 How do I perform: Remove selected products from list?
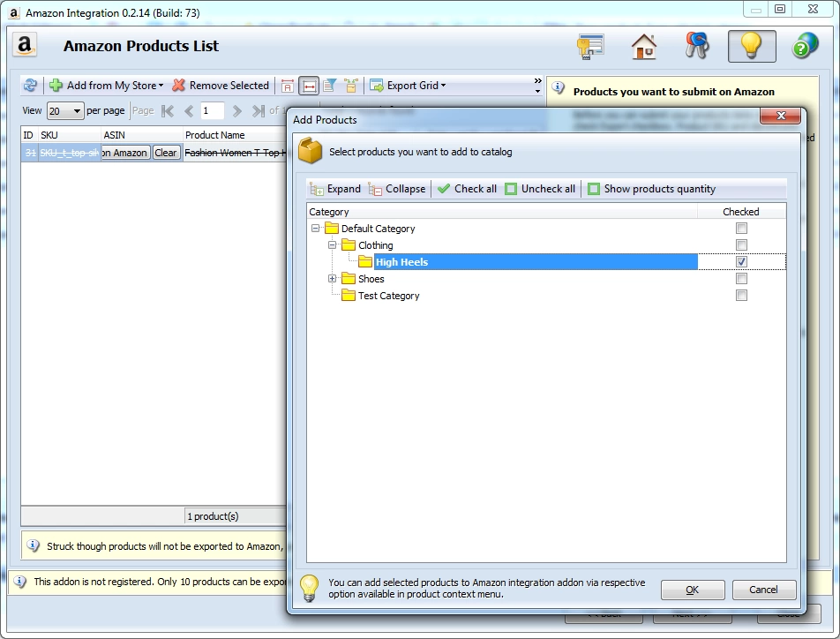221,86
